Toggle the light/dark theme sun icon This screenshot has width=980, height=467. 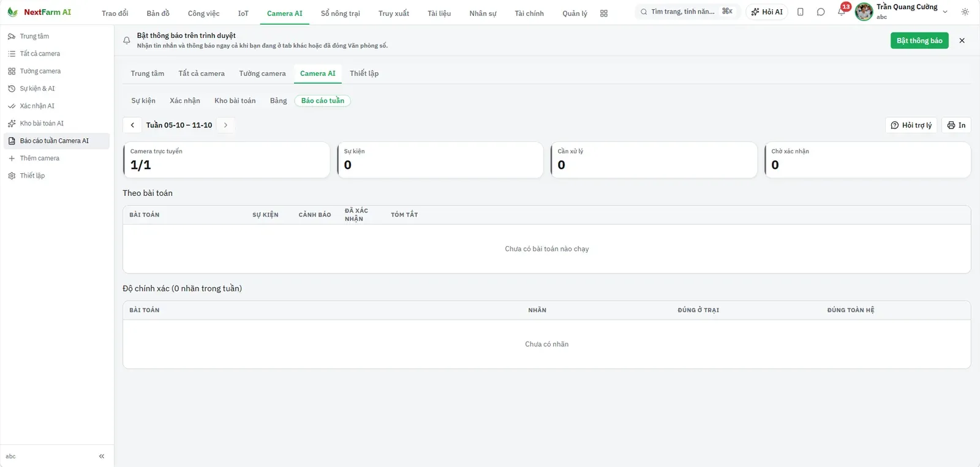[x=965, y=12]
